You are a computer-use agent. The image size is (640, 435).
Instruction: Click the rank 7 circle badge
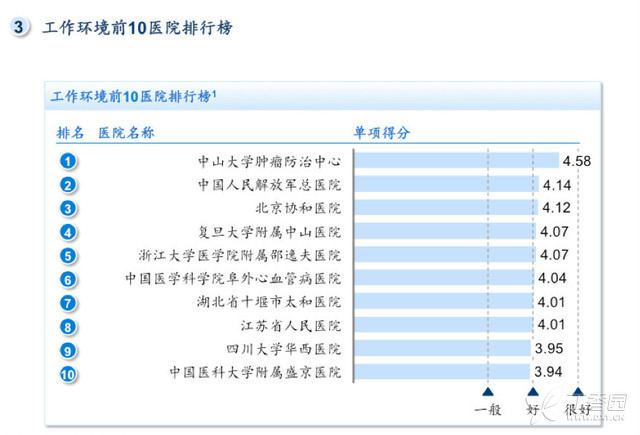click(x=68, y=303)
